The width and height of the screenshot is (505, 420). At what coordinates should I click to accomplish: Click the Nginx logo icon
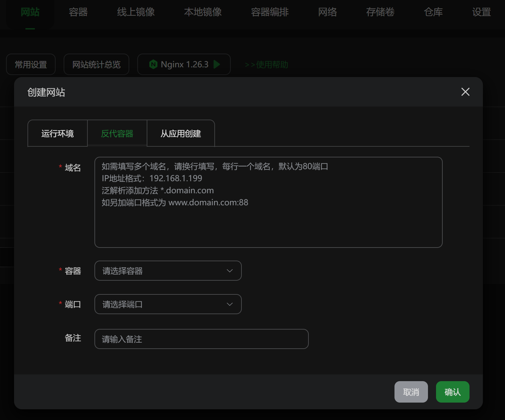[x=153, y=64]
